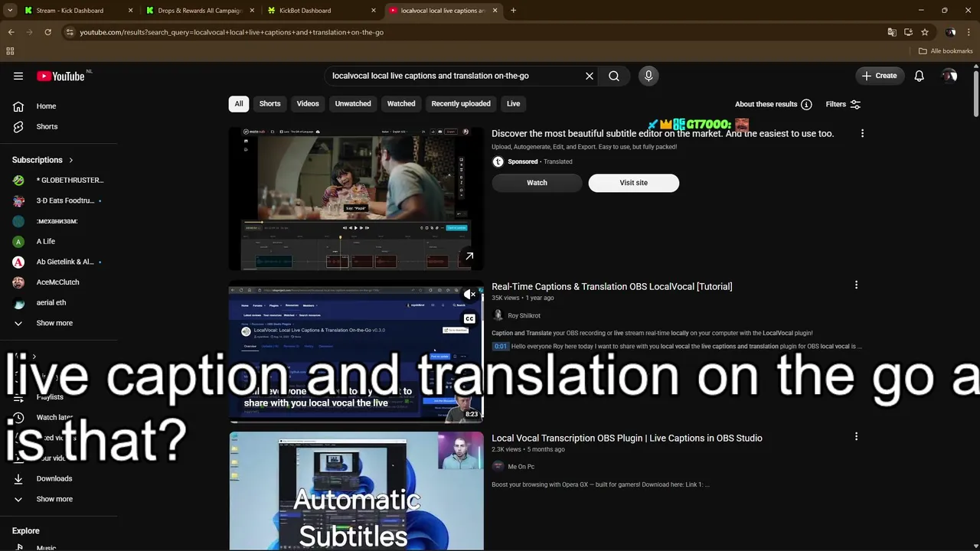Open Local Vocal Transcription OBS Plugin title
980x551 pixels.
(627, 438)
